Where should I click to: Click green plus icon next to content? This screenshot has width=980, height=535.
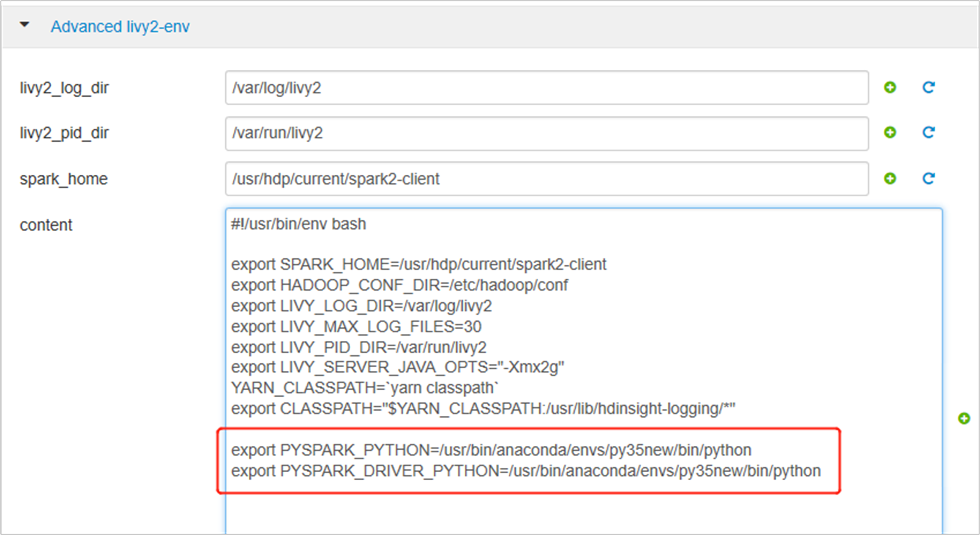(x=964, y=418)
